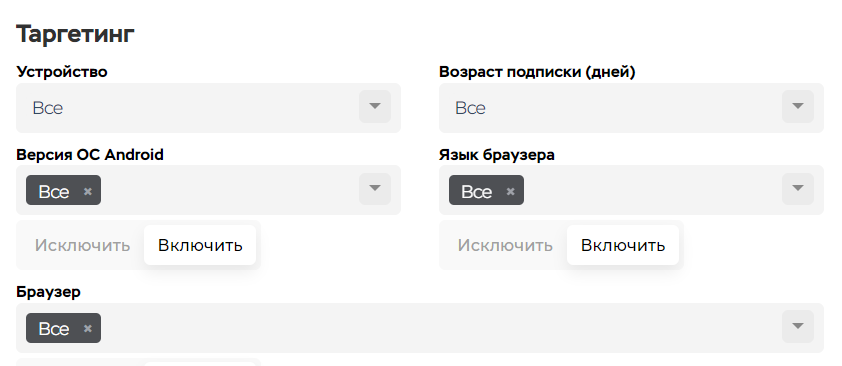
Task: Click the 'Все' tag in Версия ОС Android
Action: (54, 191)
